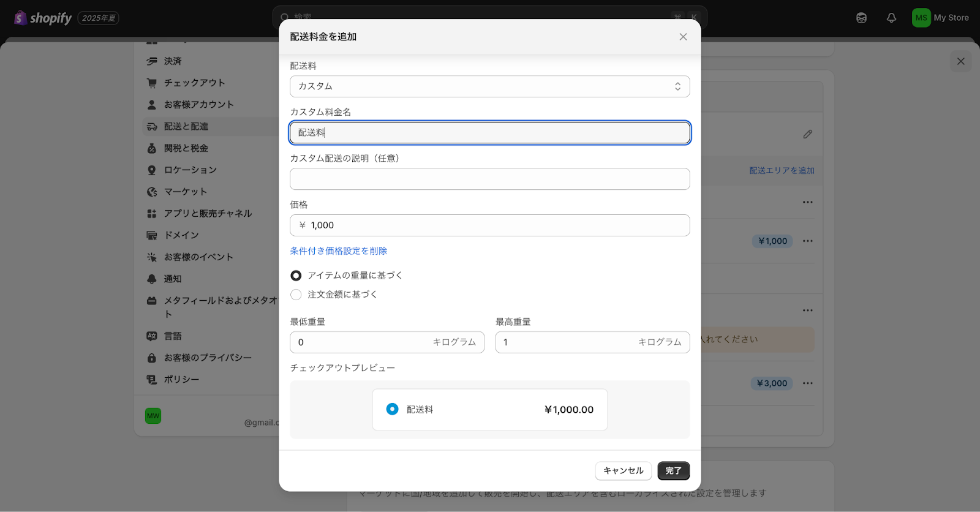Click the 価格 input field
Screen dimensions: 980x512
tap(490, 225)
